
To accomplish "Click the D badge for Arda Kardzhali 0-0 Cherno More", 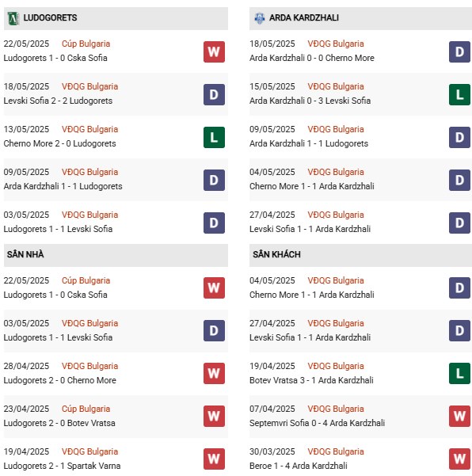I will pyautogui.click(x=459, y=52).
